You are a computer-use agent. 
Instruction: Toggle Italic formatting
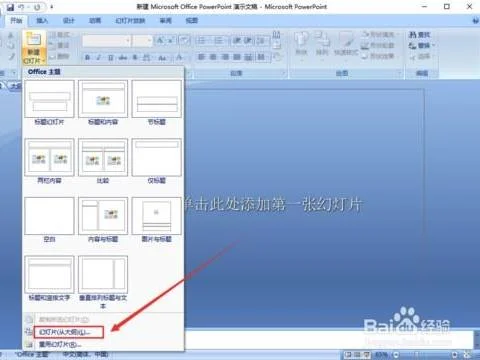point(99,58)
